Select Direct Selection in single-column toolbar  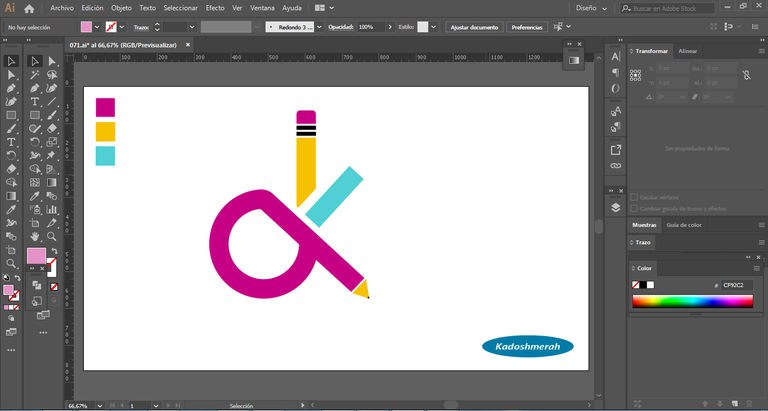click(x=11, y=75)
